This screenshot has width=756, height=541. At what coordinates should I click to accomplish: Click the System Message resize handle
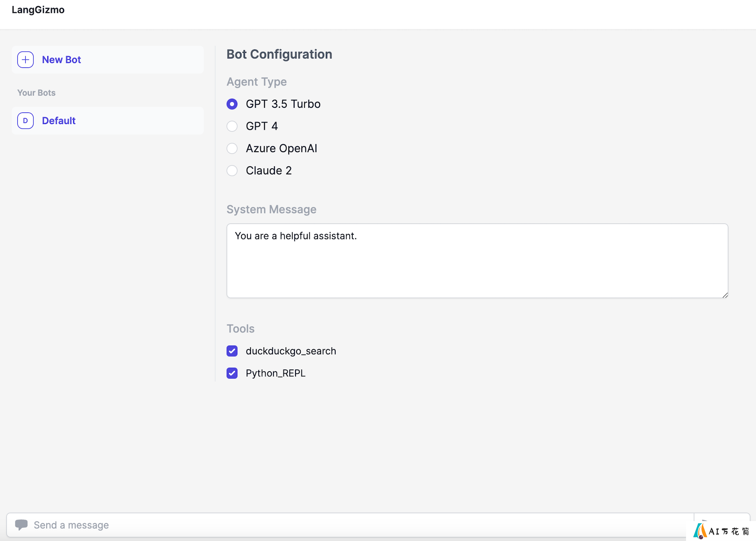click(725, 295)
